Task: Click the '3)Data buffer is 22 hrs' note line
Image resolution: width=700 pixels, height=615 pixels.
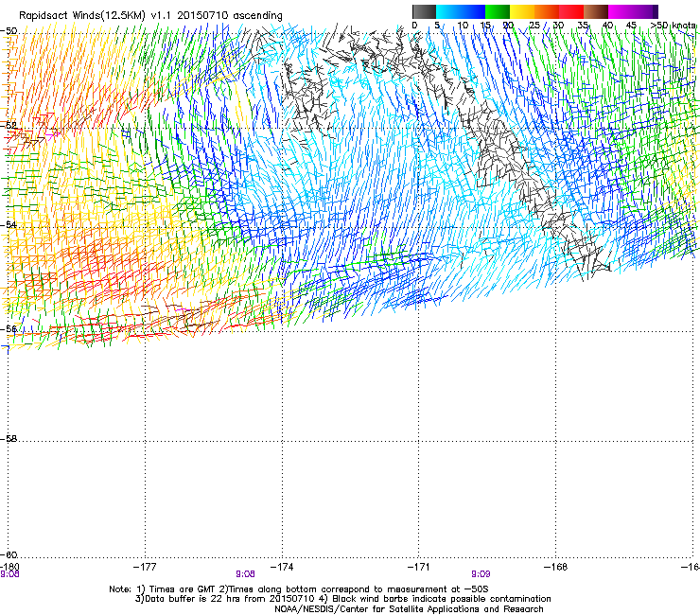Action: coord(342,599)
